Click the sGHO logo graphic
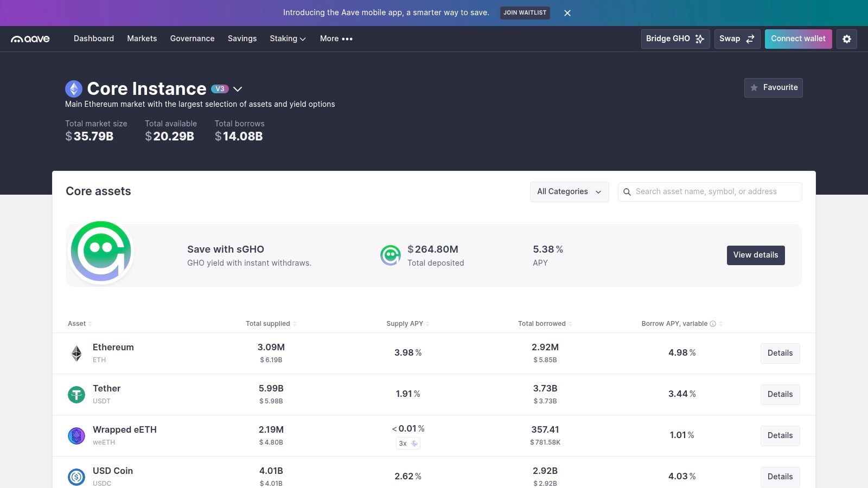The height and width of the screenshot is (488, 868). point(101,251)
